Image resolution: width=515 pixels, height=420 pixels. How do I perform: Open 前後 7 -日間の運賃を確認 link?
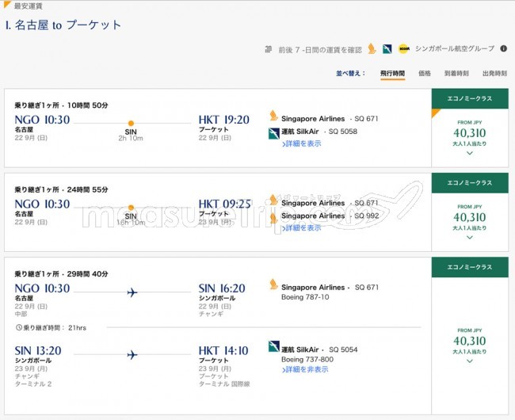320,50
